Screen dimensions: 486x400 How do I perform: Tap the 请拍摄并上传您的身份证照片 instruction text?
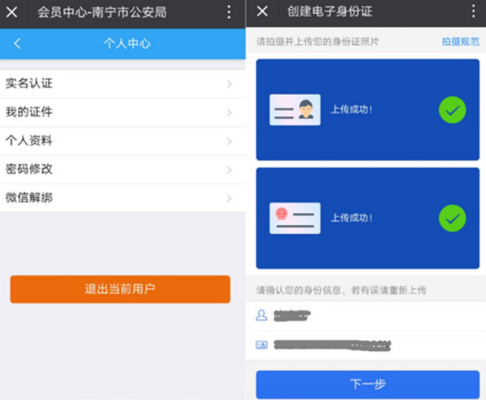[318, 42]
